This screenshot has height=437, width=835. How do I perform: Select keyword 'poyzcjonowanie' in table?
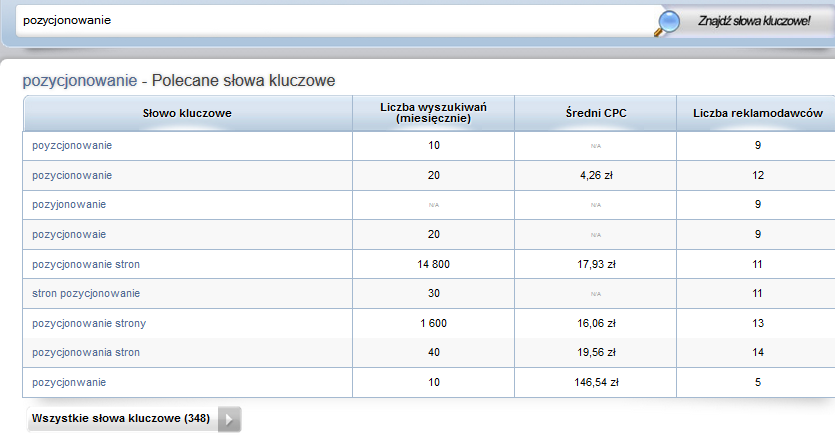point(72,146)
